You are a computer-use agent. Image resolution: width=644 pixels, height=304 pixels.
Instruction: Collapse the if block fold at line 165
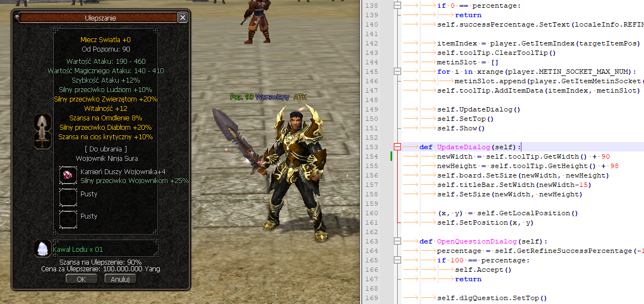(397, 260)
